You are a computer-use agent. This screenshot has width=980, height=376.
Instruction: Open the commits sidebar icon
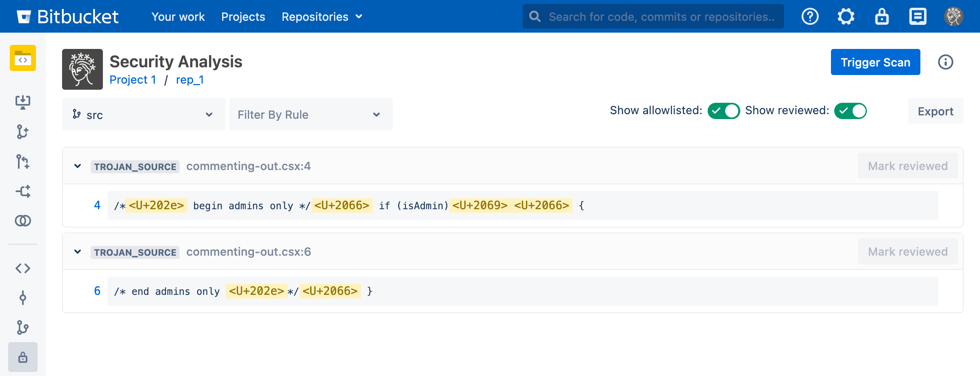pos(23,298)
